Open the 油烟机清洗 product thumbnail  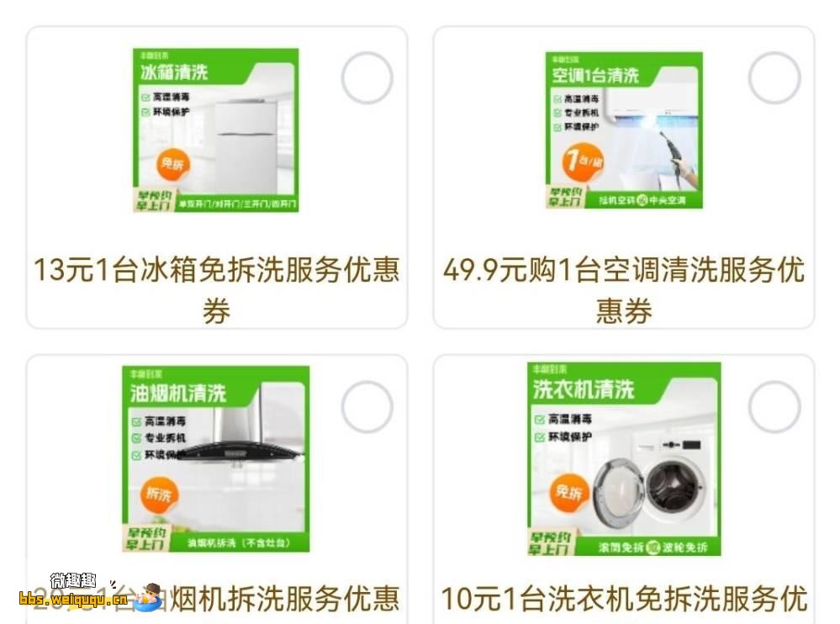pyautogui.click(x=216, y=459)
